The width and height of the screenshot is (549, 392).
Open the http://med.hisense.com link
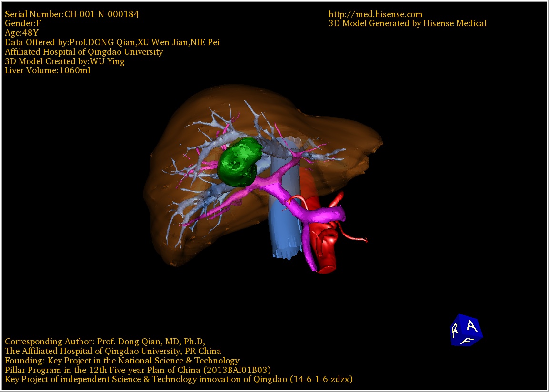[x=375, y=14]
